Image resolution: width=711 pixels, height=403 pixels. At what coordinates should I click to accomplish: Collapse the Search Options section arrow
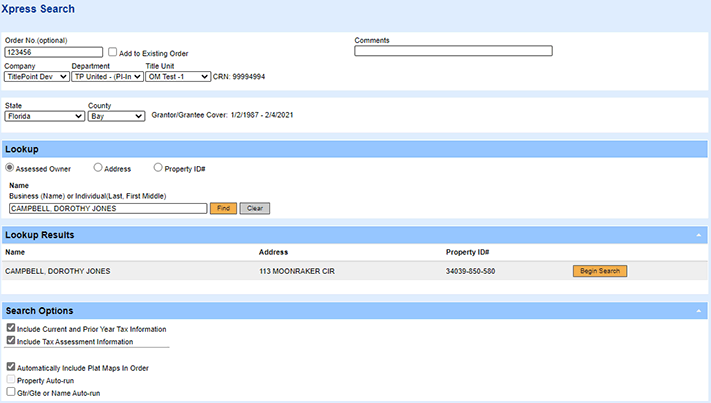tap(697, 311)
